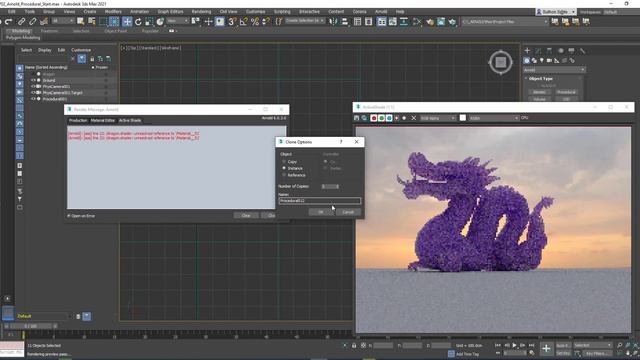
Task: Open the Create Selection Set dropdown
Action: tap(304, 21)
